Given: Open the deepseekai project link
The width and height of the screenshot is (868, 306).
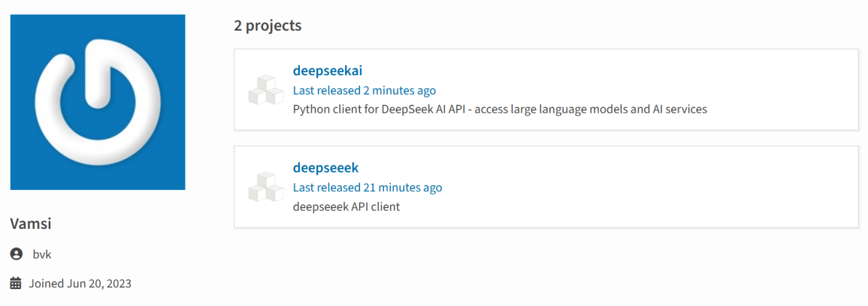Looking at the screenshot, I should tap(328, 70).
